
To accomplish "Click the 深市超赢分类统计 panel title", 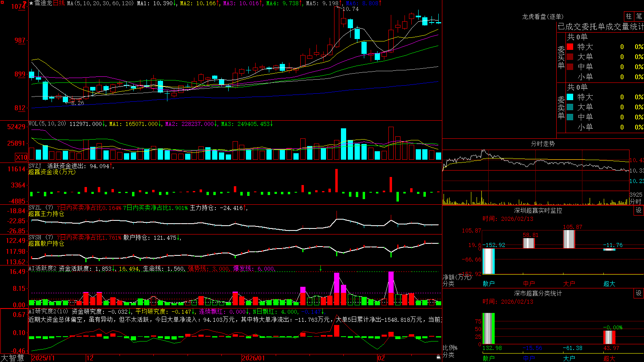I will [538, 293].
